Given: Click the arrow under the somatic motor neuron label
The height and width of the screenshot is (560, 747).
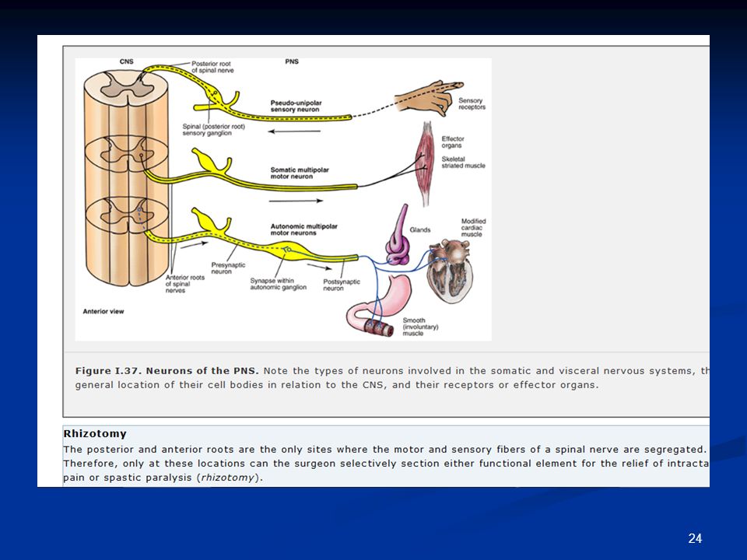Looking at the screenshot, I should 296,201.
